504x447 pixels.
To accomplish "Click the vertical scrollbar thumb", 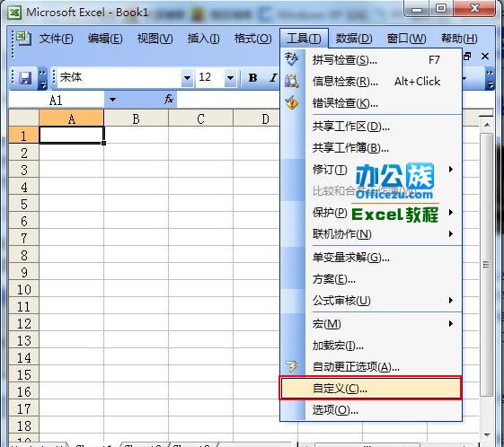I will [486, 265].
